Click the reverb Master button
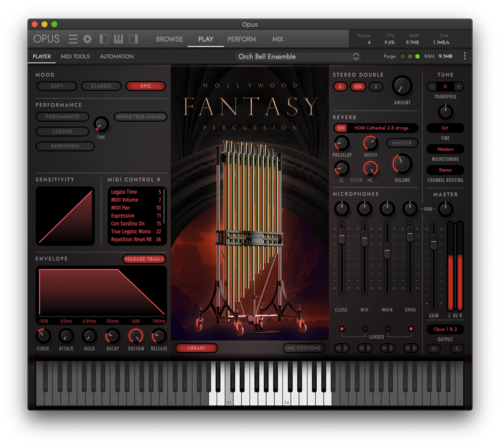 402,143
